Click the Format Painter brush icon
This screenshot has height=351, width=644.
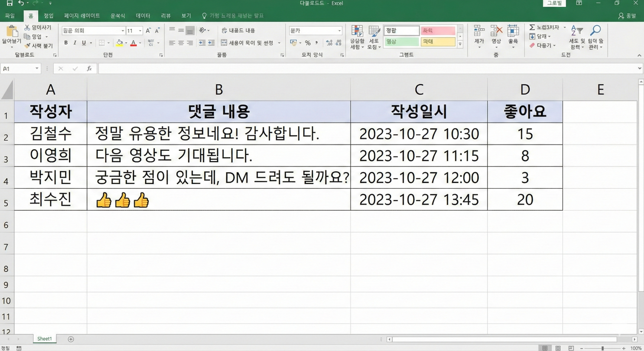tap(27, 45)
